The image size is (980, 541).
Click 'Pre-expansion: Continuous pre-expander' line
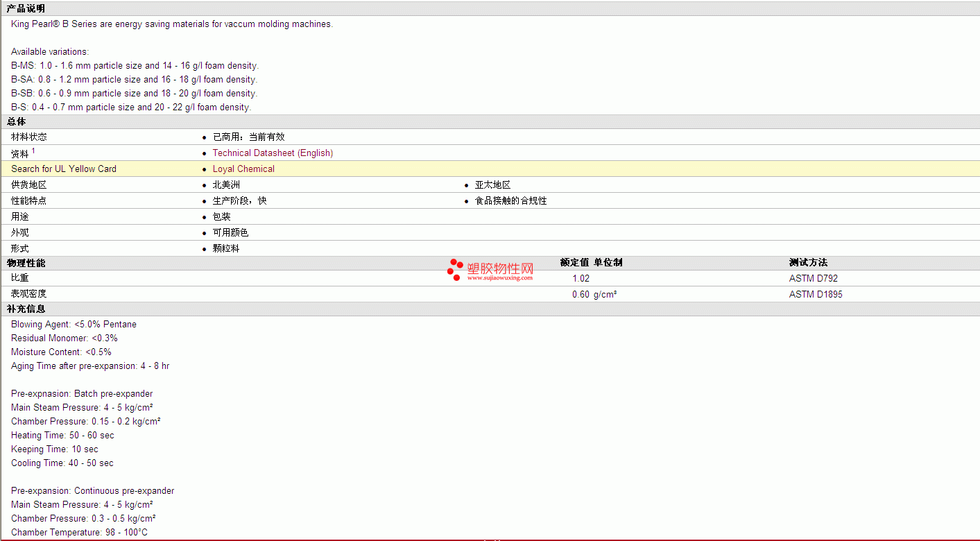(92, 490)
